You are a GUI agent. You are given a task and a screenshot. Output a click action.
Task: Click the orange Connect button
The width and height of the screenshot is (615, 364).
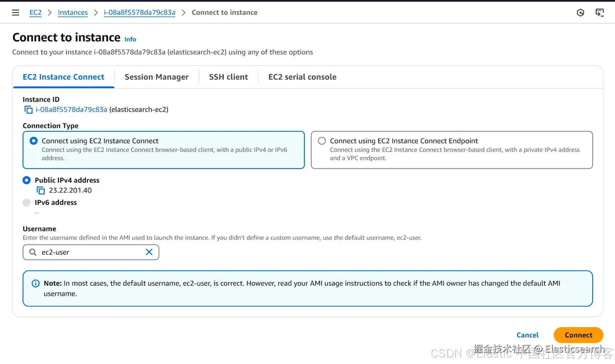coord(578,335)
